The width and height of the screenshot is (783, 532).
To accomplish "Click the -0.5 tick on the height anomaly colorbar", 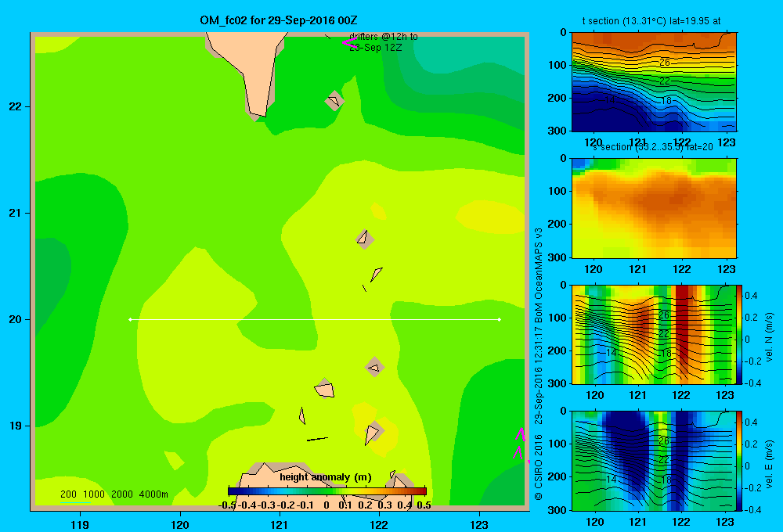I will coord(227,505).
